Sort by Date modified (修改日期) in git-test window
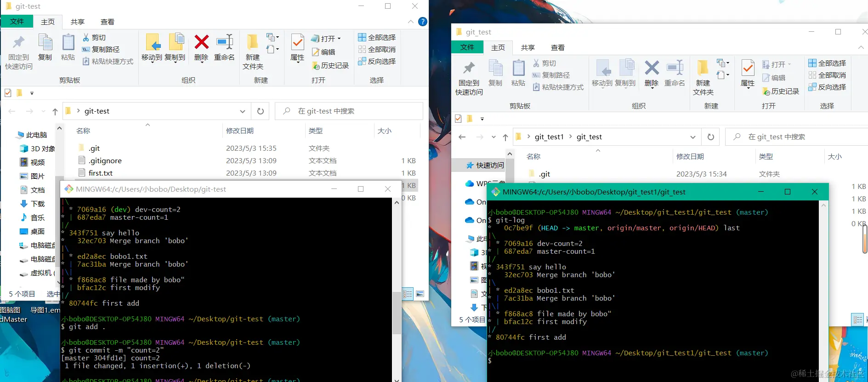 [x=240, y=131]
